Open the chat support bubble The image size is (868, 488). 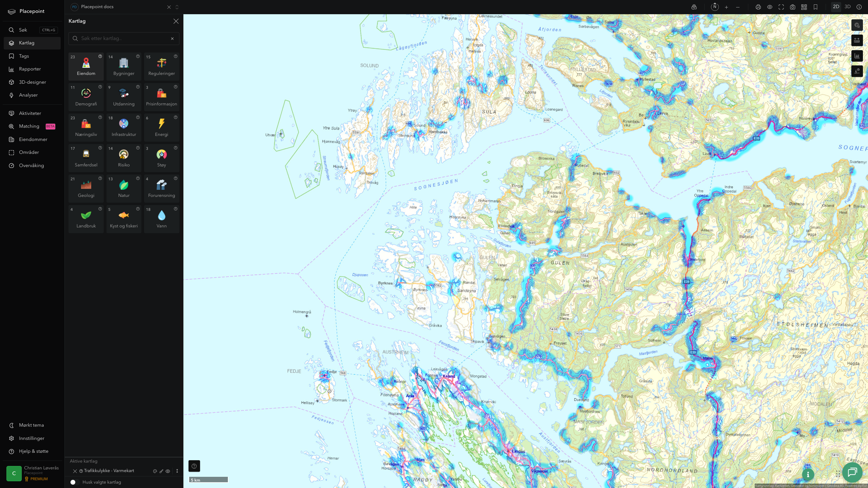pos(852,472)
